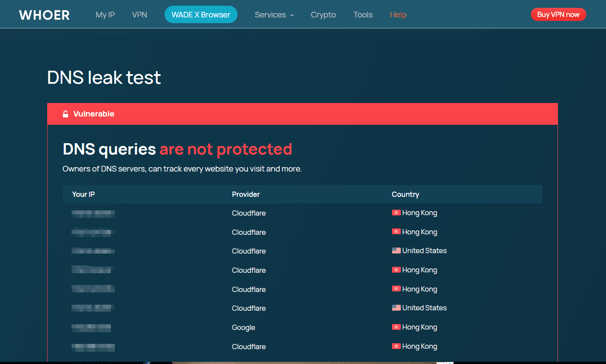
Task: Select Cloudflare in the first table row
Action: pos(249,213)
